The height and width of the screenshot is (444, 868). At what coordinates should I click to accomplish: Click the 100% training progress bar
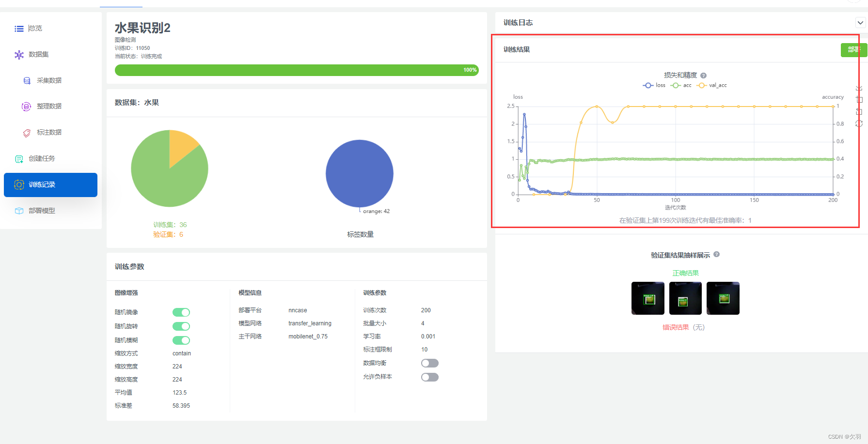[x=297, y=70]
